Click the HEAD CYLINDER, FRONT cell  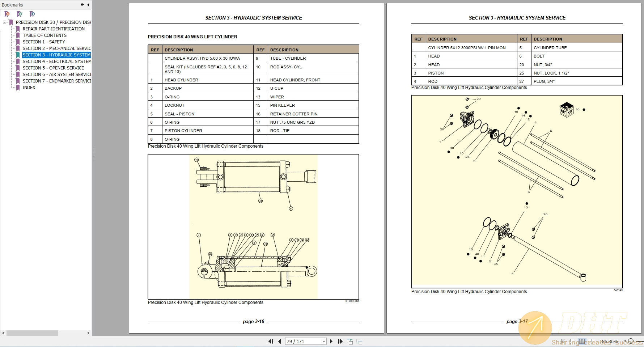coord(313,80)
